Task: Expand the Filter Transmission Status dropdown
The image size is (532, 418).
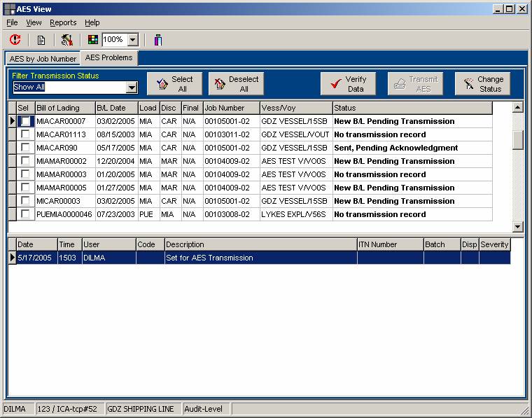Action: pyautogui.click(x=131, y=88)
